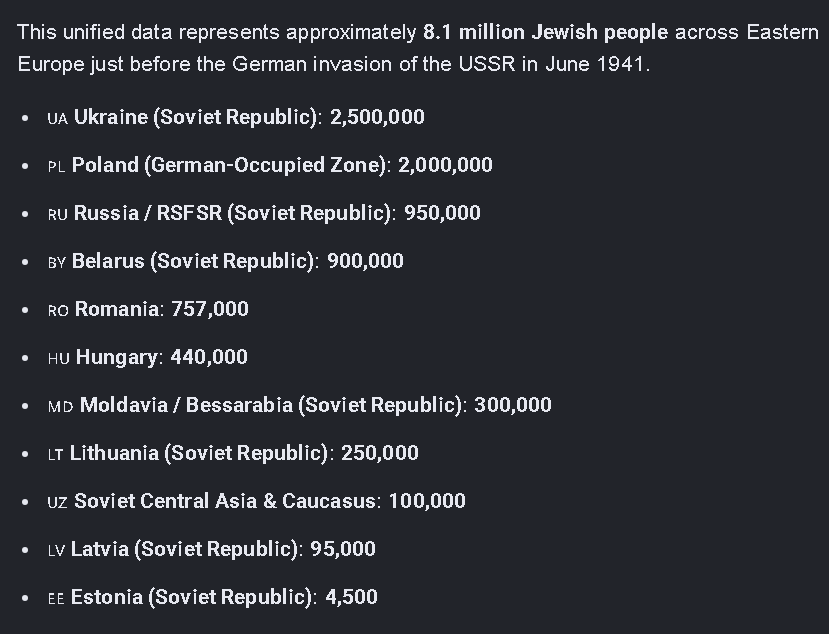
Task: Click the LT country code icon
Action: [x=56, y=455]
